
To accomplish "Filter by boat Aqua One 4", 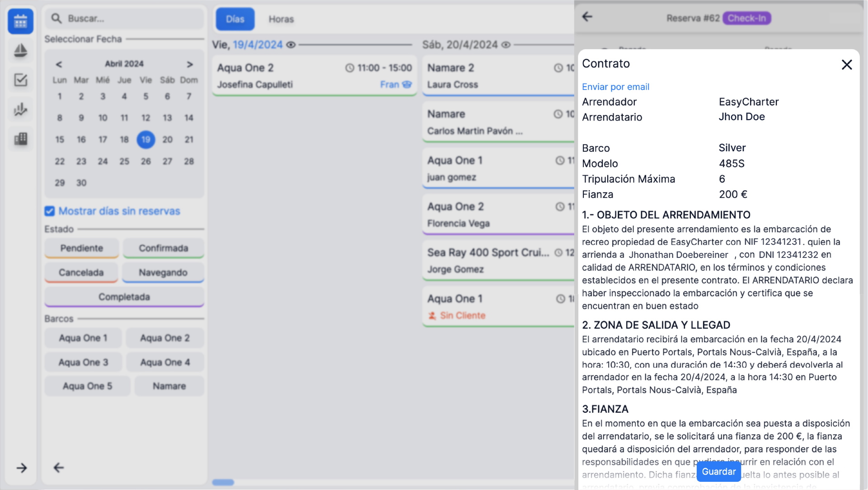I will click(x=165, y=362).
